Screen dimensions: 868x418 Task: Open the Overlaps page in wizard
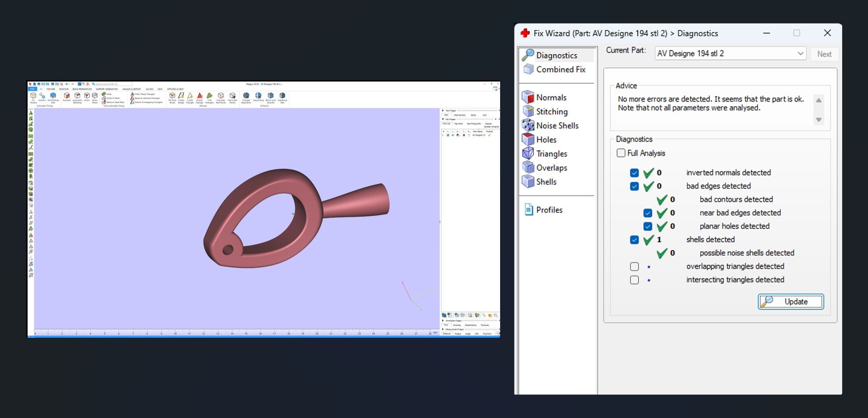[551, 168]
